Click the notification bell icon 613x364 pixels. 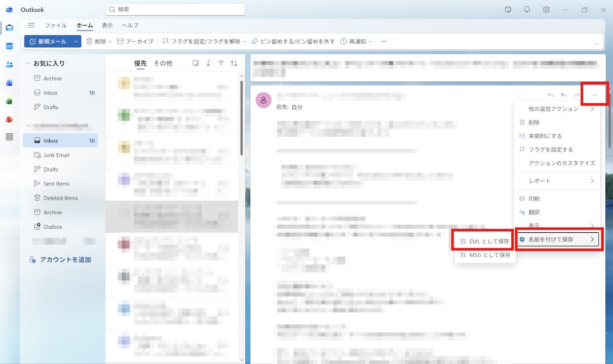coord(527,10)
